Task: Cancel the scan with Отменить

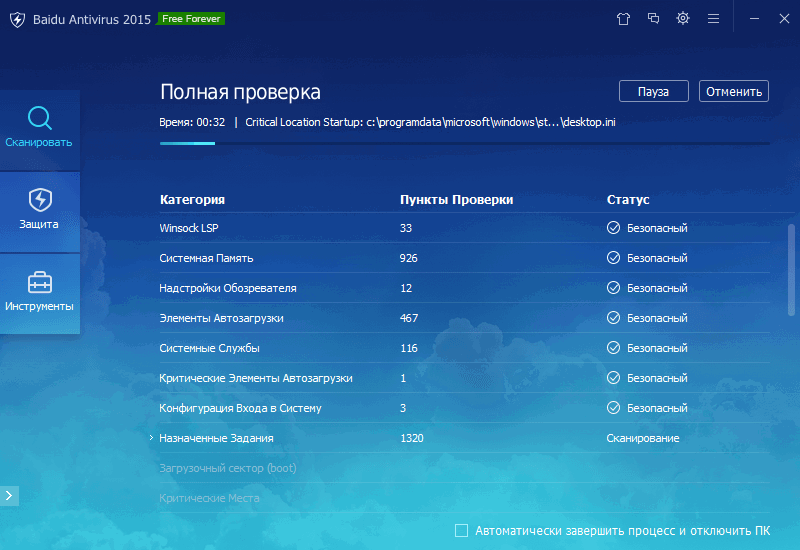Action: click(x=734, y=91)
